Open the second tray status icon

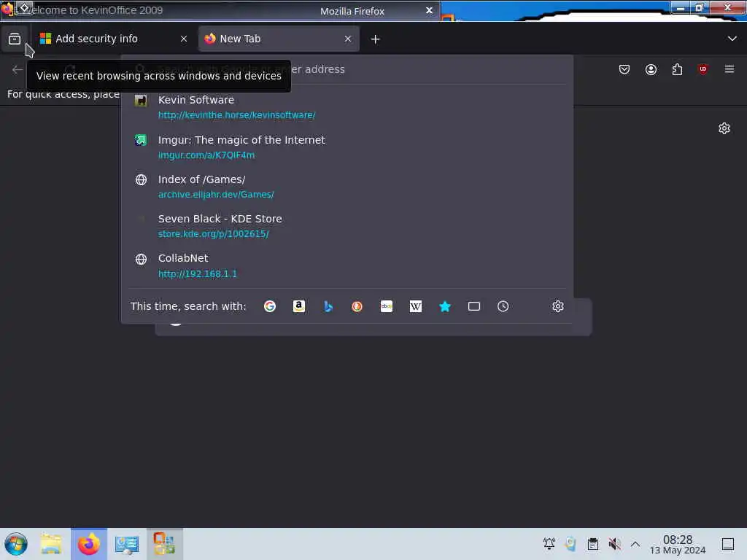click(x=570, y=544)
